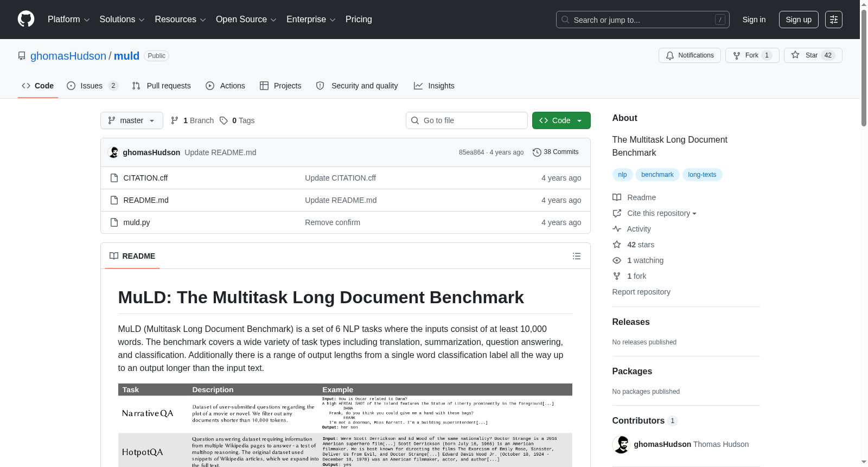Click the GitHub logo icon
Image resolution: width=868 pixels, height=467 pixels.
[26, 19]
